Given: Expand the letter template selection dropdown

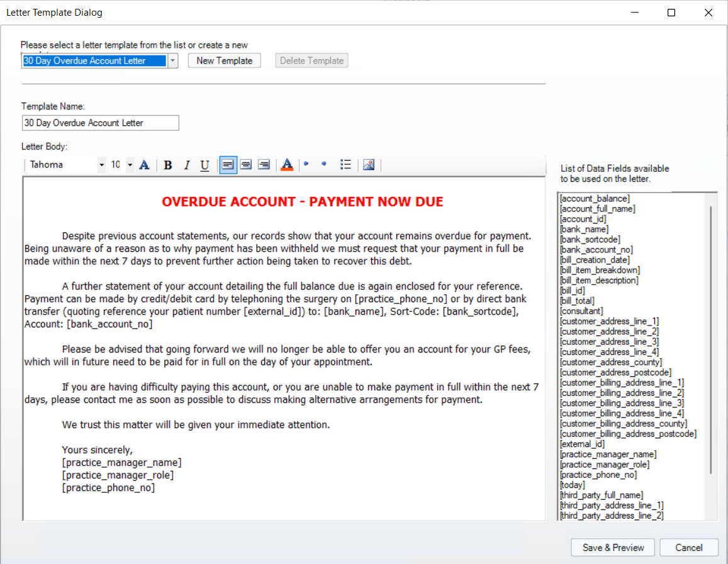Looking at the screenshot, I should pyautogui.click(x=173, y=61).
